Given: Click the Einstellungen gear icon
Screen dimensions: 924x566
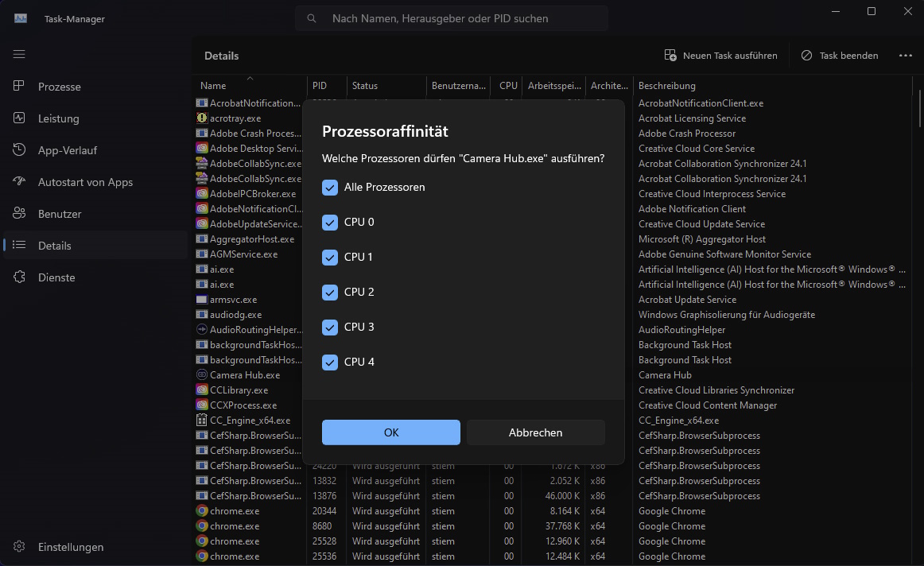Looking at the screenshot, I should pos(19,547).
